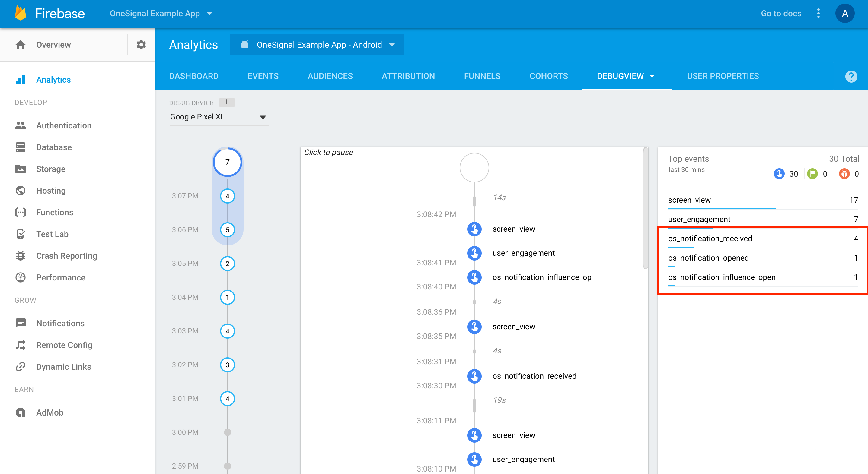The width and height of the screenshot is (868, 474).
Task: Open the OneSignal Example App project dropdown
Action: tap(161, 14)
